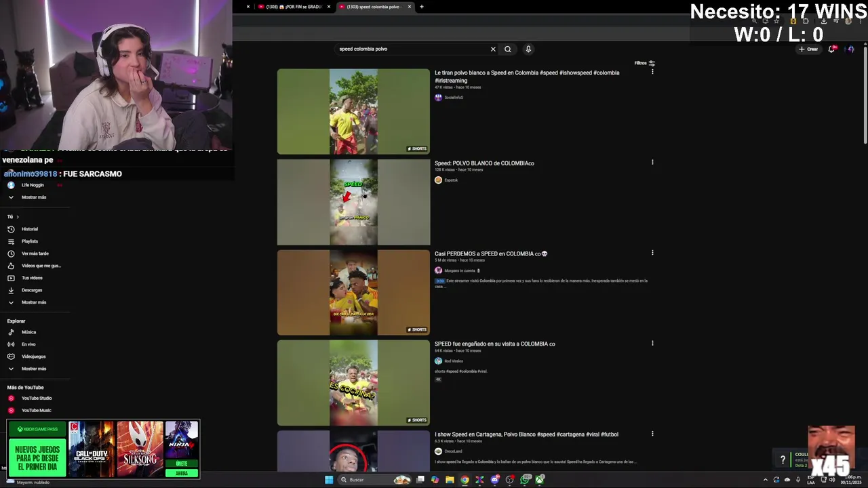The height and width of the screenshot is (488, 868).
Task: Open Tus videos in the sidebar
Action: (x=32, y=278)
